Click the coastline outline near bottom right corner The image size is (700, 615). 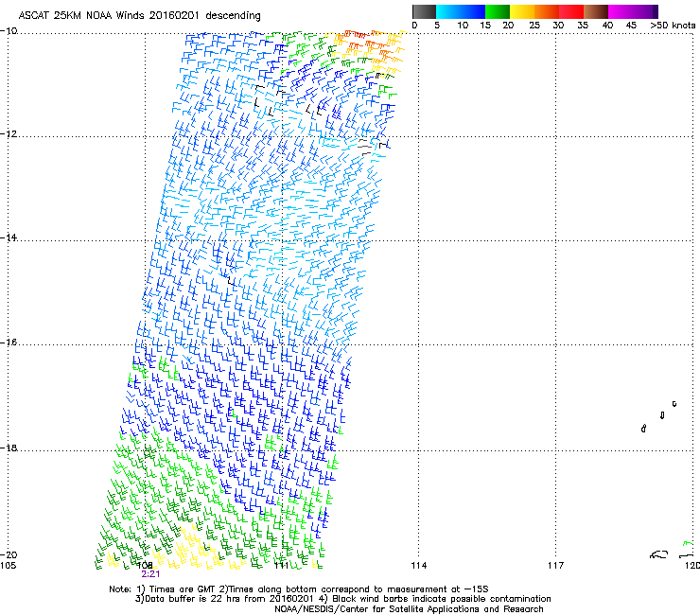click(x=659, y=554)
